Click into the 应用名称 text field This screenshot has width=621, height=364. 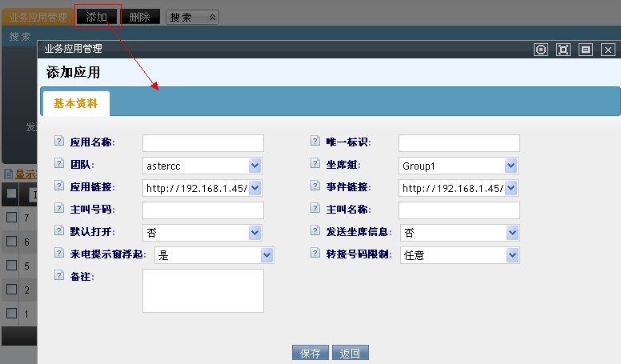click(x=203, y=143)
